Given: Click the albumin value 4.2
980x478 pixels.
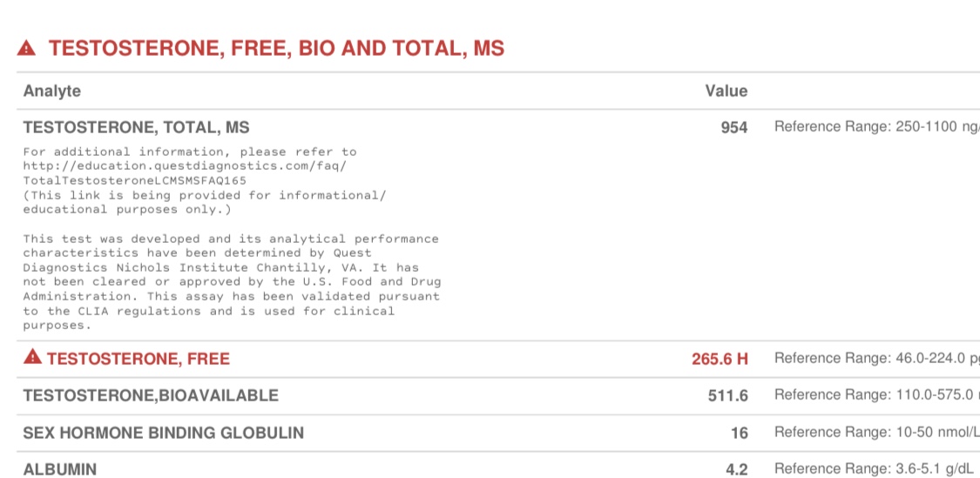Looking at the screenshot, I should click(x=736, y=470).
